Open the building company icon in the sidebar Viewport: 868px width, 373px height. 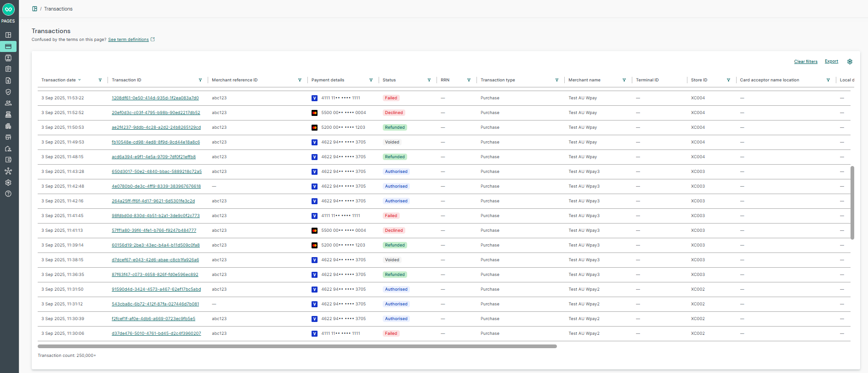tap(8, 126)
